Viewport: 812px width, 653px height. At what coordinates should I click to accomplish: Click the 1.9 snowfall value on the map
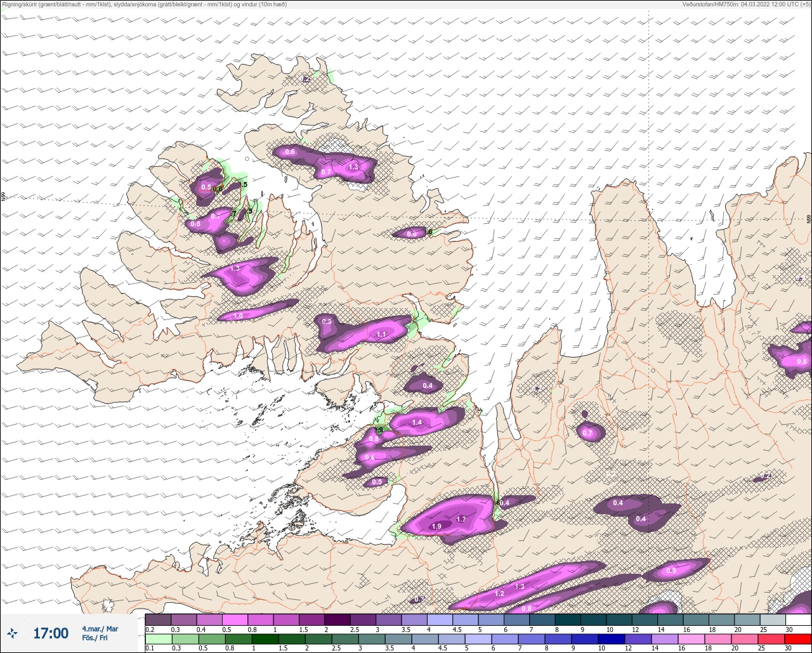click(436, 526)
